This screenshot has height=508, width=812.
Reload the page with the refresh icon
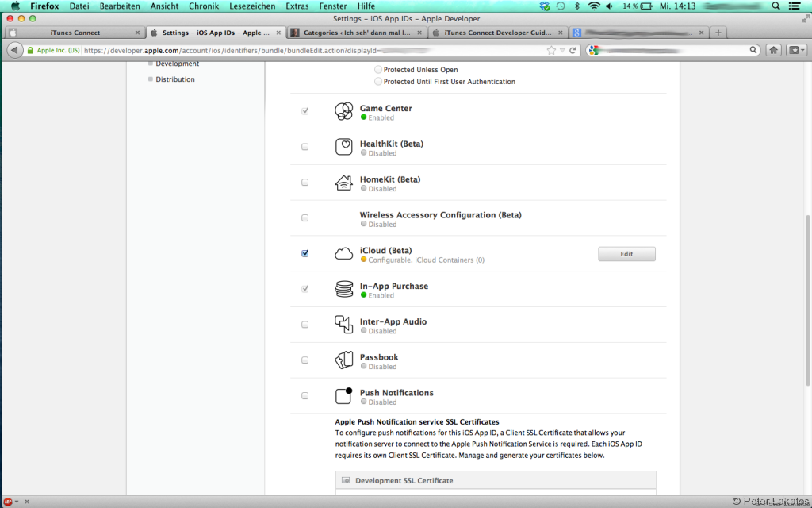(x=573, y=50)
